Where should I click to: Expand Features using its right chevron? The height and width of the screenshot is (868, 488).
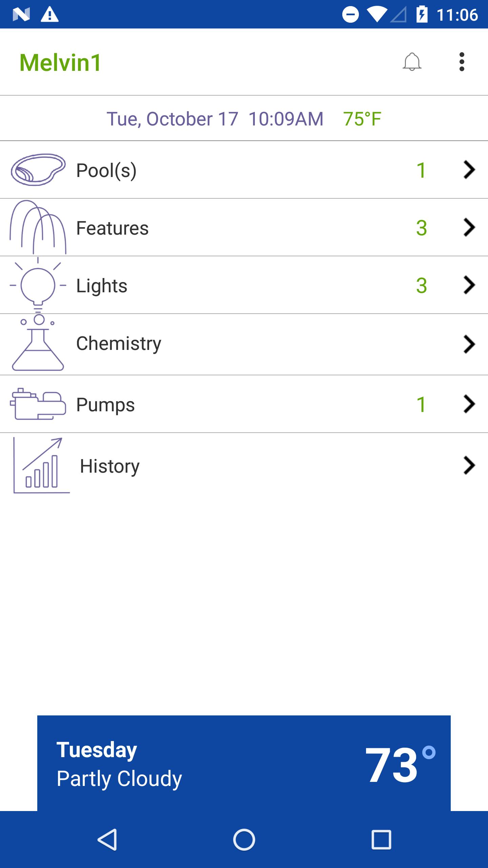pyautogui.click(x=469, y=227)
